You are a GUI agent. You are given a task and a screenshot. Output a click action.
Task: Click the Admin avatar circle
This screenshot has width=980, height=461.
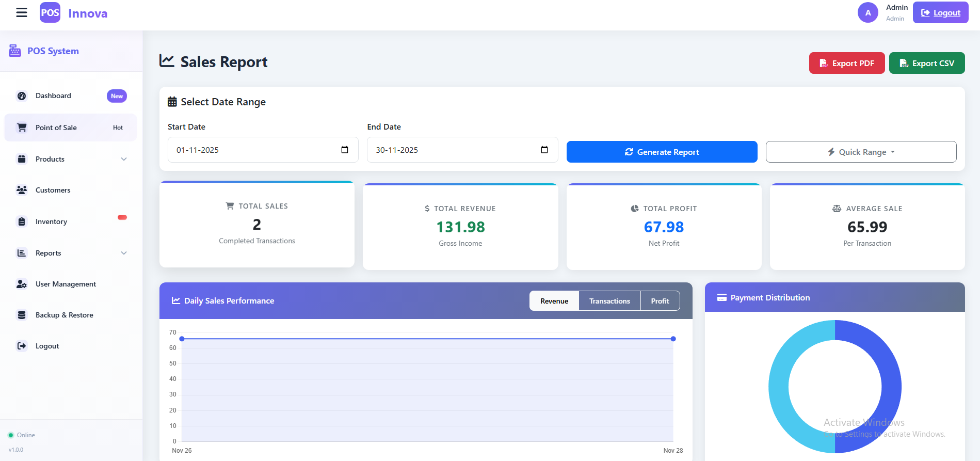click(867, 13)
